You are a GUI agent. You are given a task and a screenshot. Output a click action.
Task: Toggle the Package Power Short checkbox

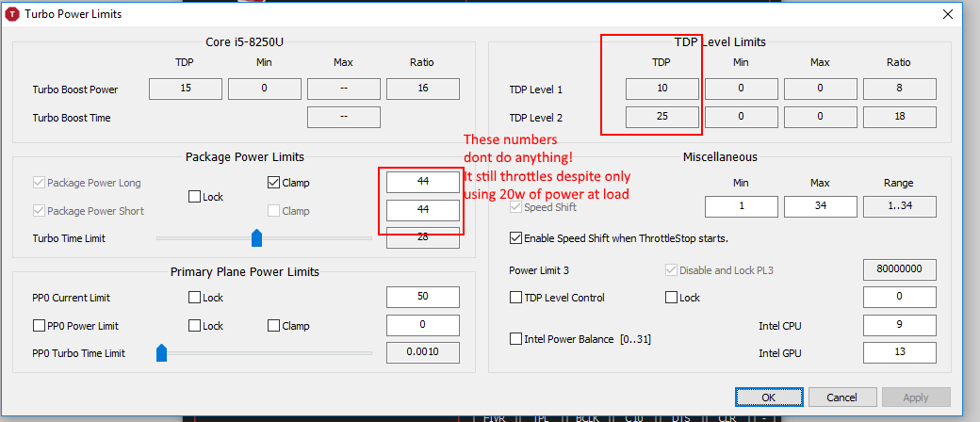tap(38, 211)
